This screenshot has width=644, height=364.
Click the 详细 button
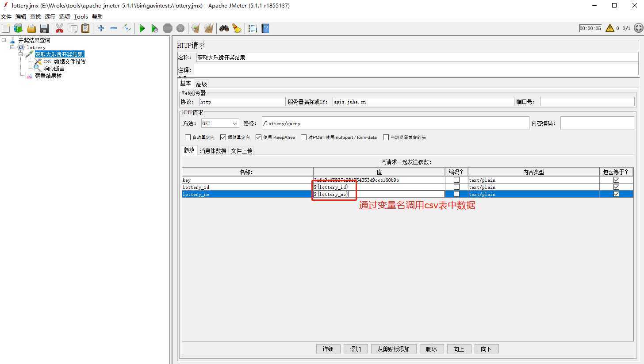click(x=328, y=349)
